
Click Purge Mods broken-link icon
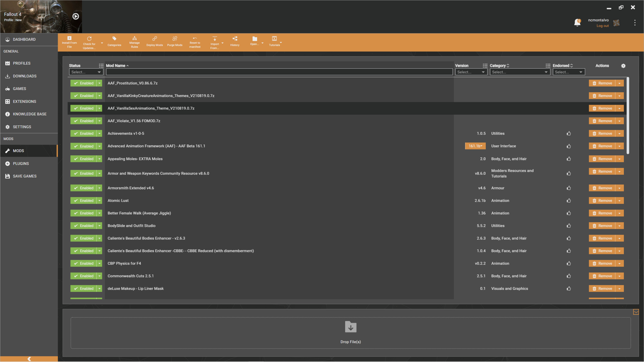pos(175,39)
